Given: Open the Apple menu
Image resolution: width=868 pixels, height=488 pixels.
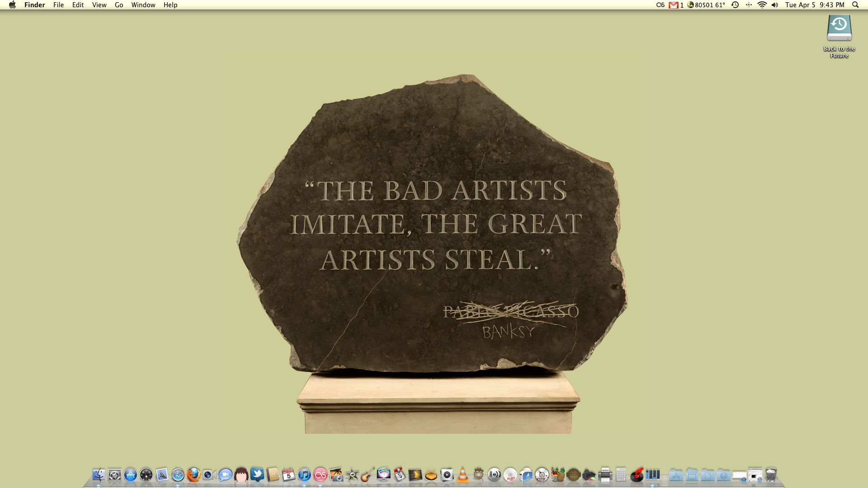Looking at the screenshot, I should [x=12, y=5].
